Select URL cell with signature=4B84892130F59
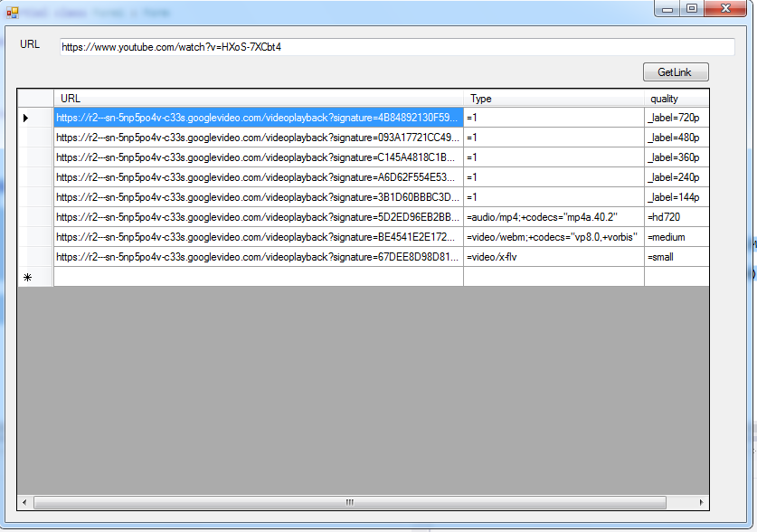 tap(259, 118)
